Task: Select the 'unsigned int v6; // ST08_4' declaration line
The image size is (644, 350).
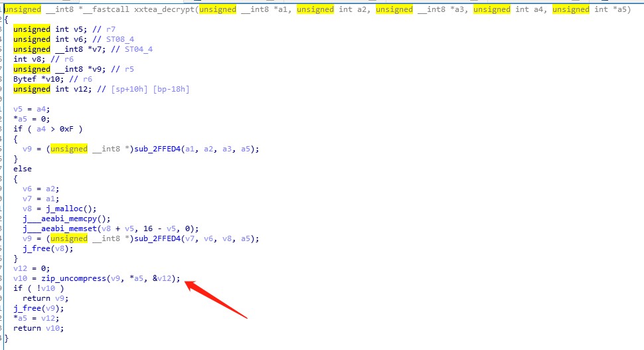Action: [74, 39]
